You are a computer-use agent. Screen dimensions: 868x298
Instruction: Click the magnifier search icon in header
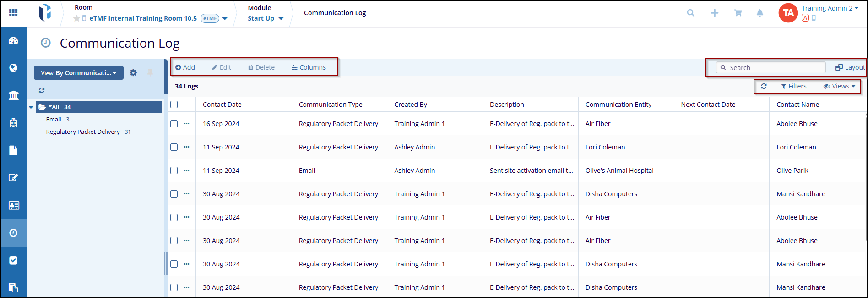coord(691,13)
